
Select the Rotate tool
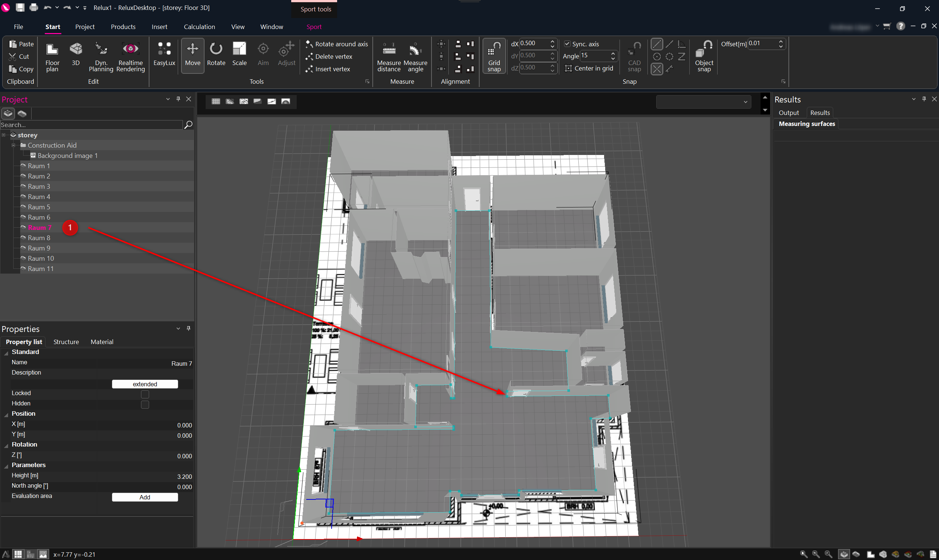(216, 54)
